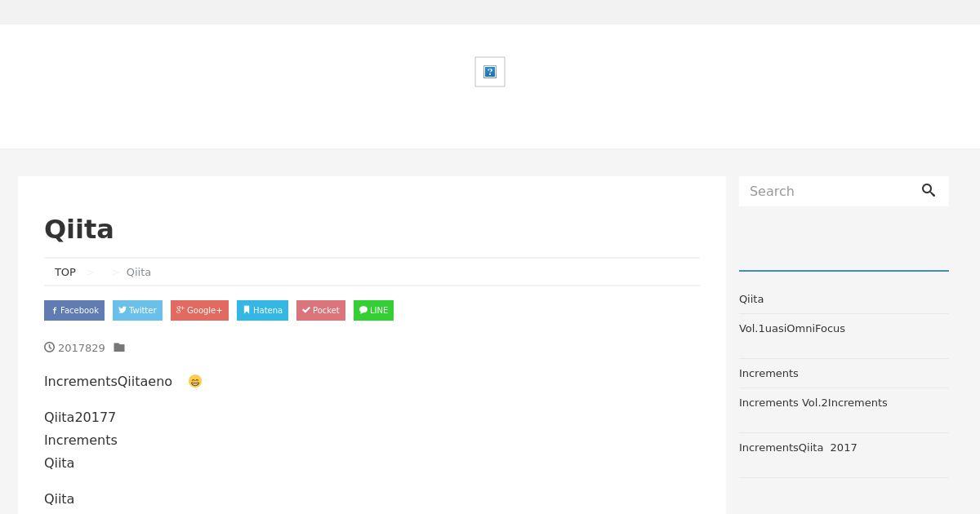980x514 pixels.
Task: Click the smiling emoji in the article
Action: [x=195, y=381]
